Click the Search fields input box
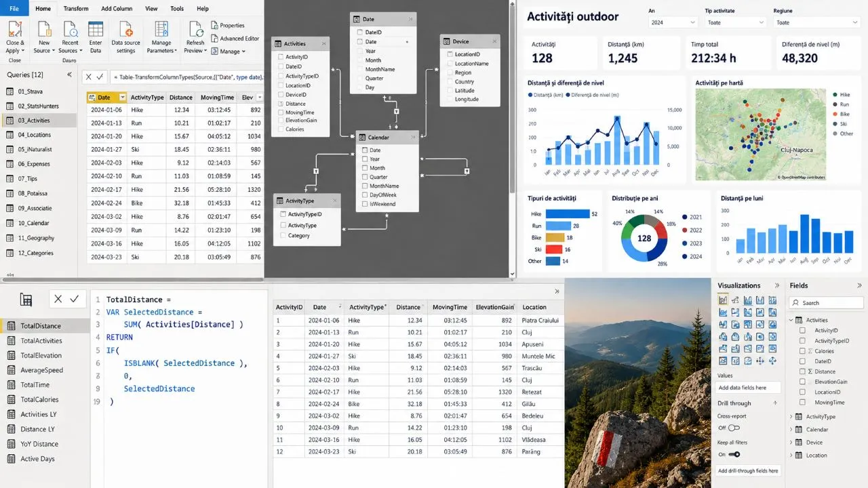868x488 pixels. (x=827, y=303)
